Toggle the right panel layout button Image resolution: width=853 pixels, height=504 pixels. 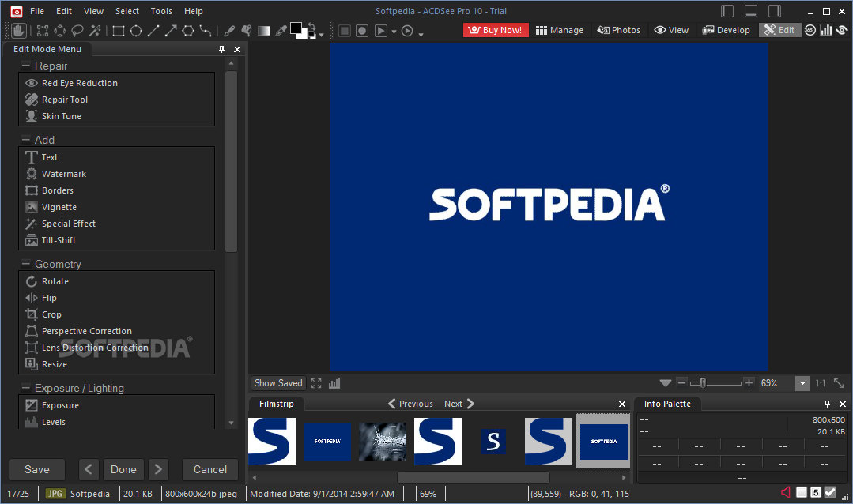tap(775, 11)
